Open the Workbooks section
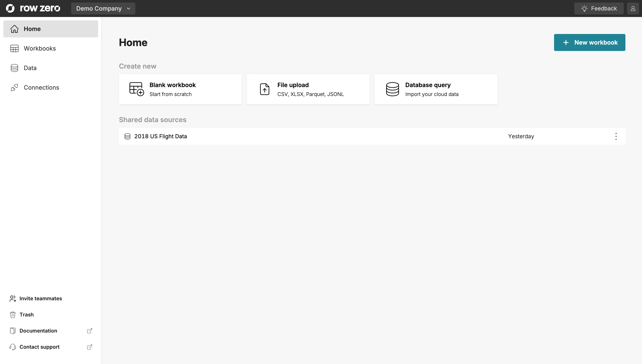This screenshot has height=364, width=642. [x=51, y=48]
